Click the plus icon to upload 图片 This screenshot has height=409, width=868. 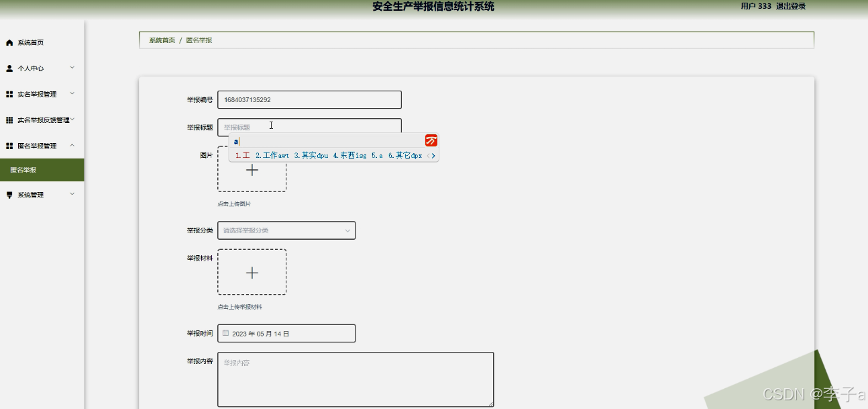pos(252,170)
